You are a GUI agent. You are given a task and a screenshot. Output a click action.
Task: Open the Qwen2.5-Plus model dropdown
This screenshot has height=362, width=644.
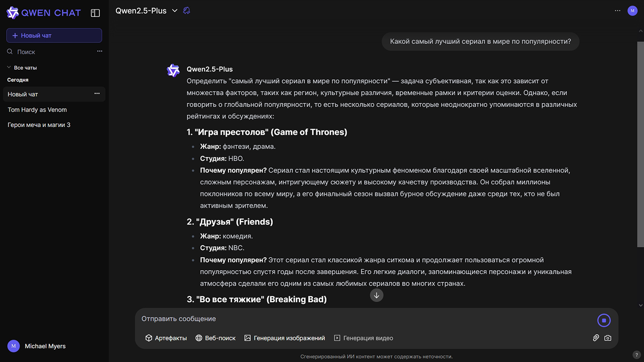(147, 11)
